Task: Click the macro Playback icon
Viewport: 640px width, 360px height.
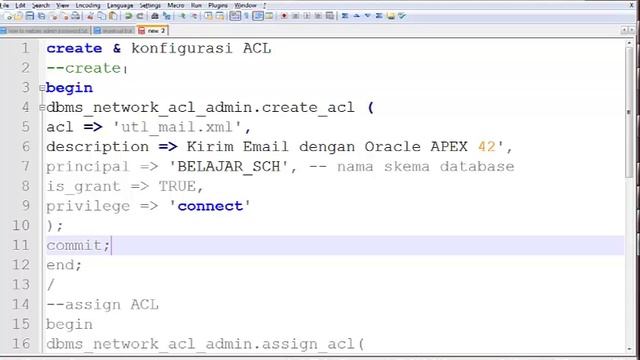Action: coord(307,16)
